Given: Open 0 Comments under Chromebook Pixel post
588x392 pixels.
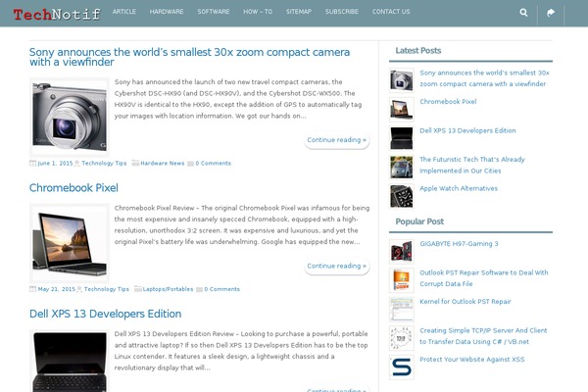Looking at the screenshot, I should [221, 289].
